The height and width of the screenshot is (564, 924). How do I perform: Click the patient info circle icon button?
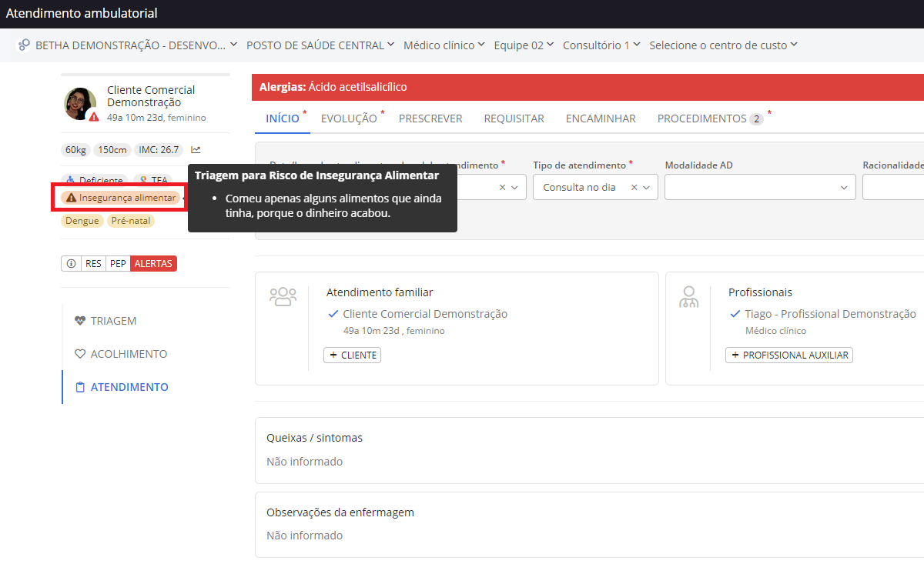click(x=71, y=264)
